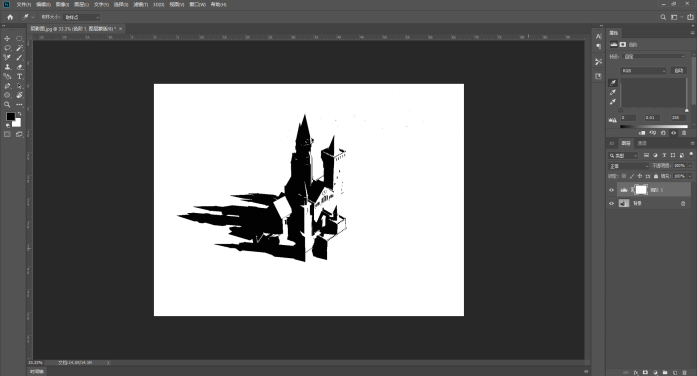This screenshot has height=376, width=697.
Task: Open the 文件 (File) menu
Action: pos(24,4)
